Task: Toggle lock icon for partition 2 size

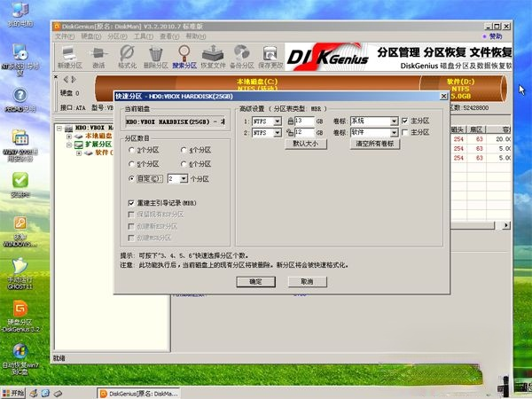Action: point(290,132)
